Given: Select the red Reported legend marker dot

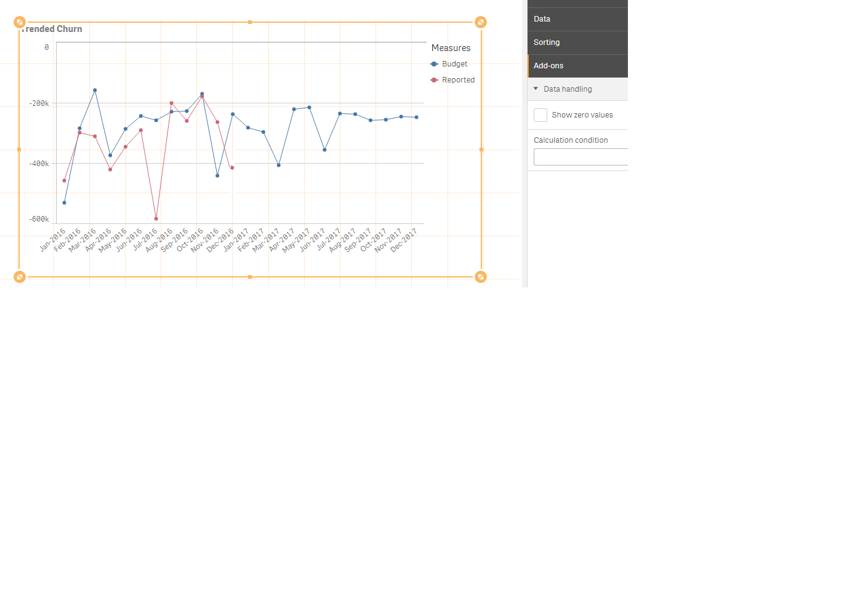Looking at the screenshot, I should (435, 79).
